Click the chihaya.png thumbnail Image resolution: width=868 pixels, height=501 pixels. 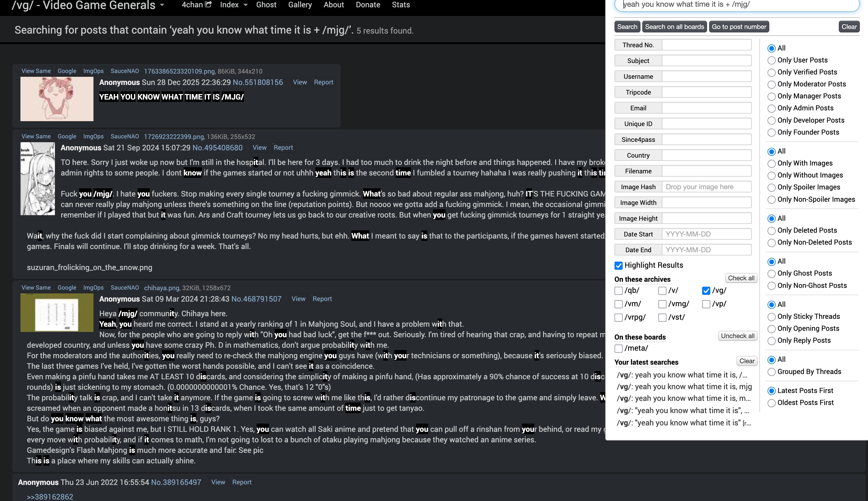(57, 312)
